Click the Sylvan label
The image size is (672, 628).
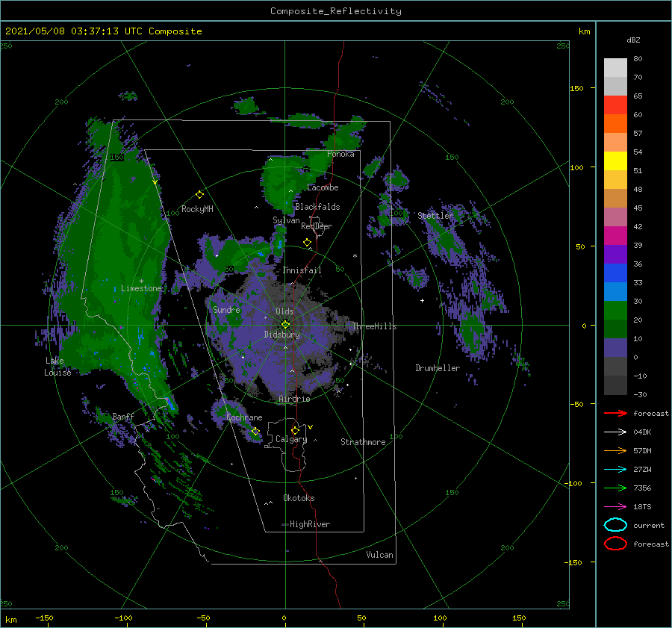286,220
